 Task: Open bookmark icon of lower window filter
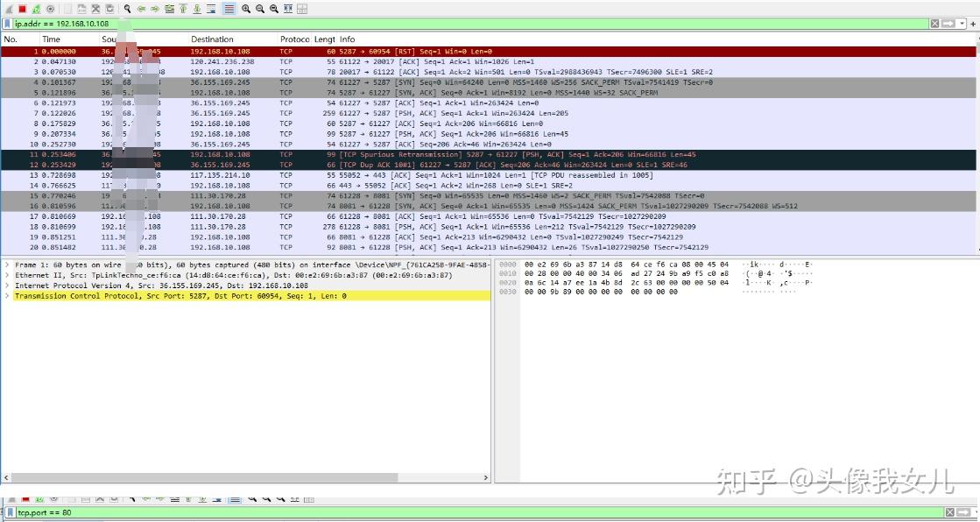click(10, 512)
